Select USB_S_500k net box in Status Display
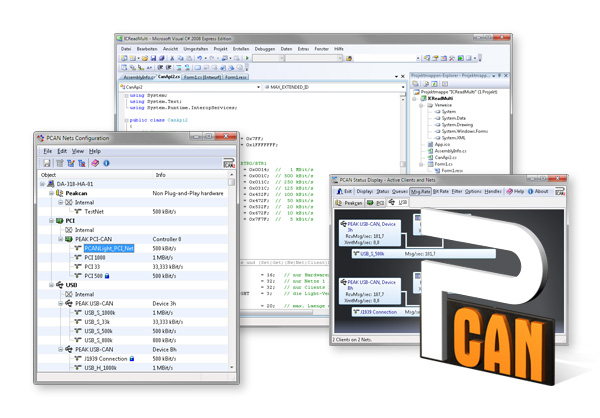This screenshot has height=418, width=600. click(424, 254)
